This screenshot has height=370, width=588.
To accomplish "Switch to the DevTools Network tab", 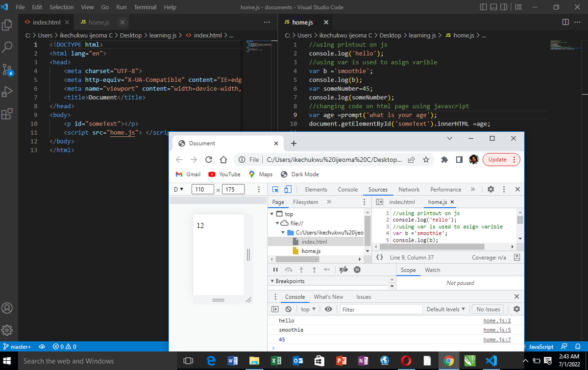I will pos(409,190).
